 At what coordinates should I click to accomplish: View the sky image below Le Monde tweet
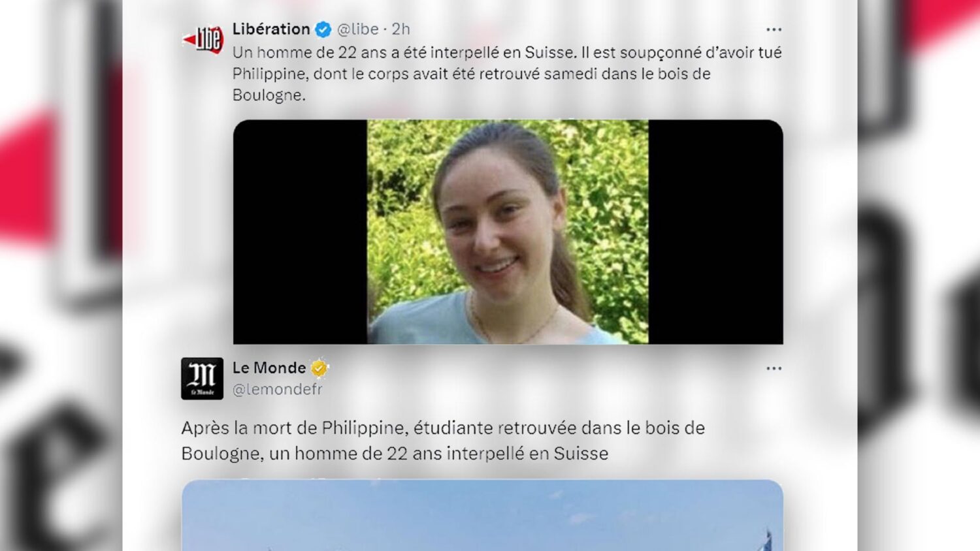click(x=482, y=515)
